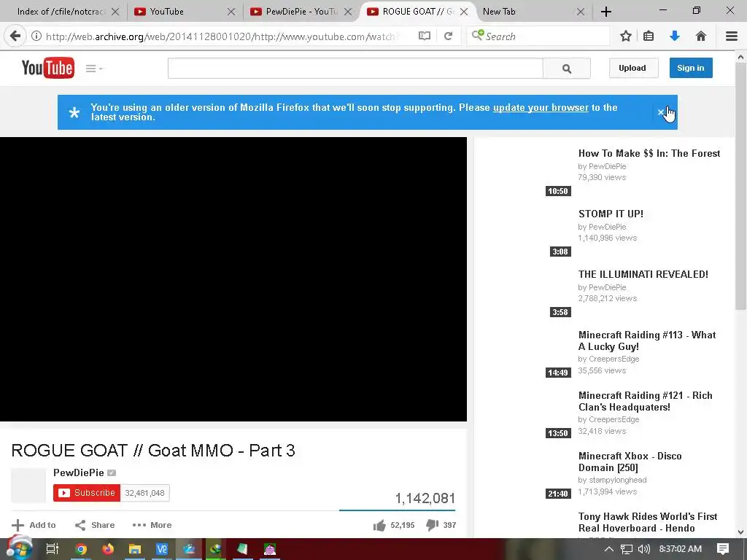747x560 pixels.
Task: Like the video with thumbs up
Action: pyautogui.click(x=379, y=525)
